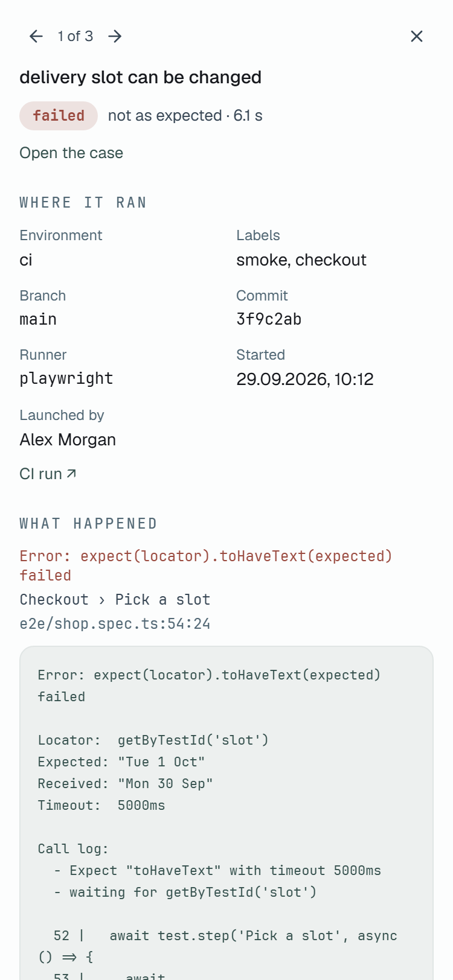Click the 'WHERE IT RAN' section heading
This screenshot has height=980, width=453.
83,203
